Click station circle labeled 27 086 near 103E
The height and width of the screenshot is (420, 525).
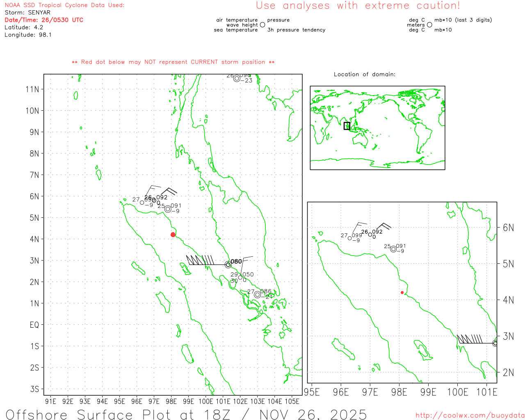257,294
